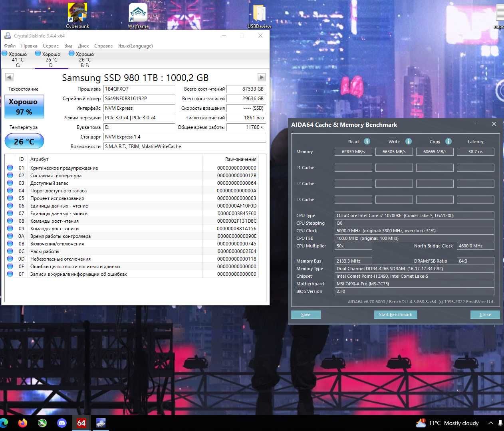Click the CPU Clock field 5000.0 MHz
The width and height of the screenshot is (504, 431).
[x=415, y=231]
